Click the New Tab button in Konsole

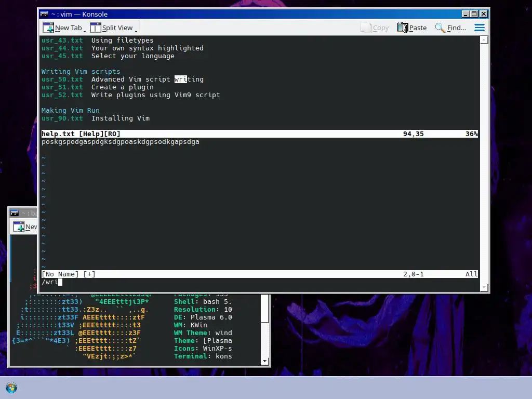pos(62,28)
